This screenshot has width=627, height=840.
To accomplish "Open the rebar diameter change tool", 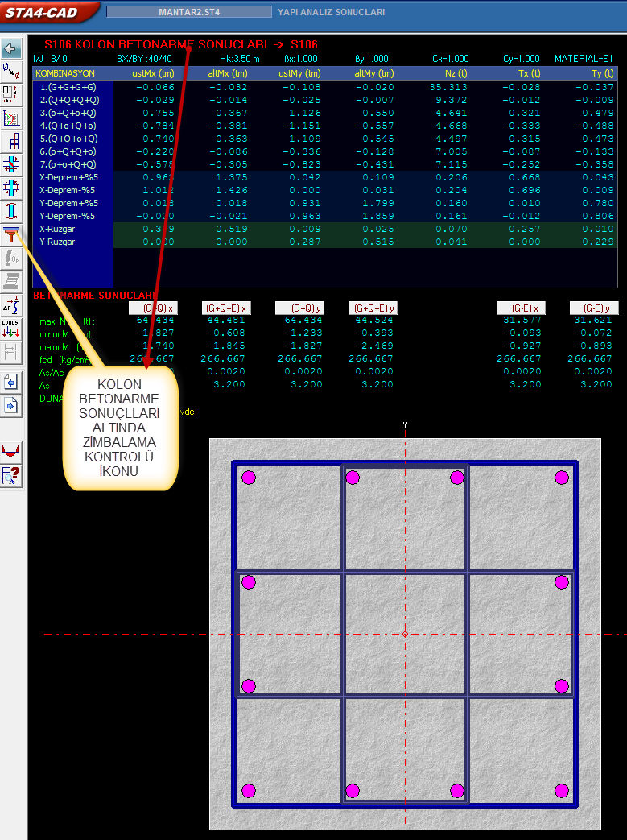I will [x=11, y=72].
